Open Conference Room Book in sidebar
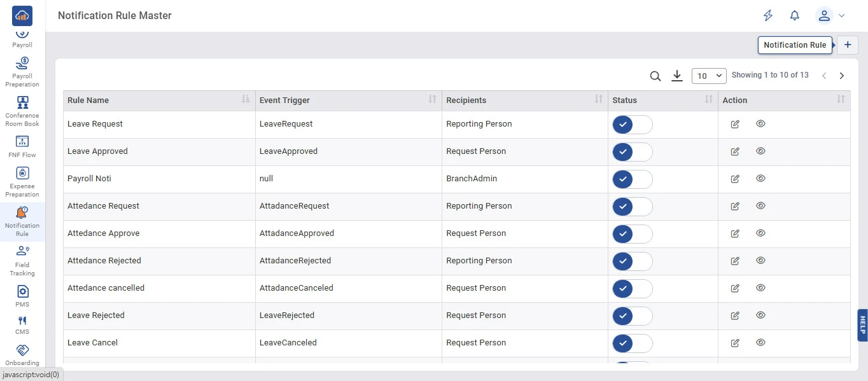This screenshot has height=381, width=868. (x=22, y=111)
